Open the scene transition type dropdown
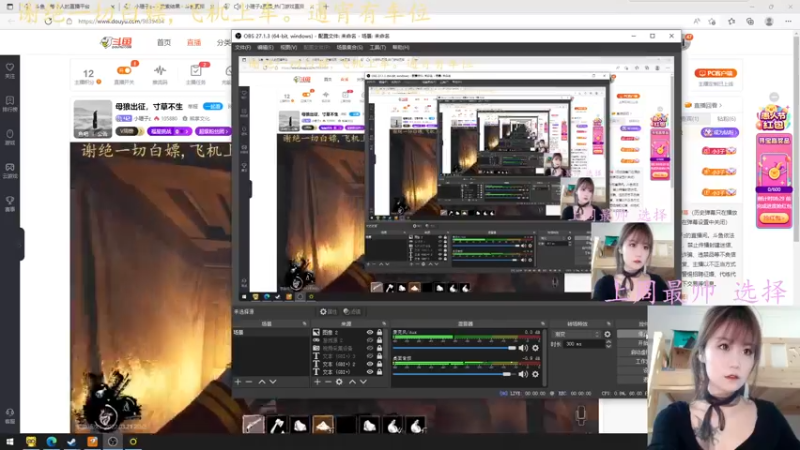Image resolution: width=800 pixels, height=450 pixels. [576, 334]
